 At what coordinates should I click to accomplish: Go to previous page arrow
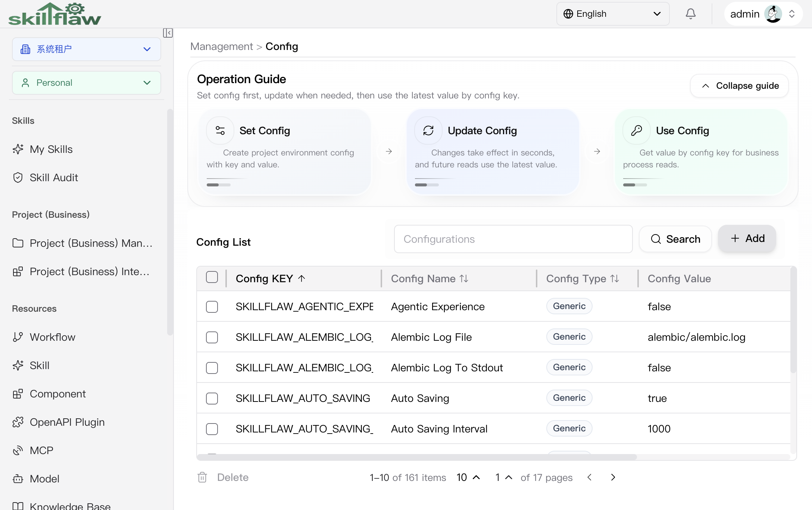(590, 477)
